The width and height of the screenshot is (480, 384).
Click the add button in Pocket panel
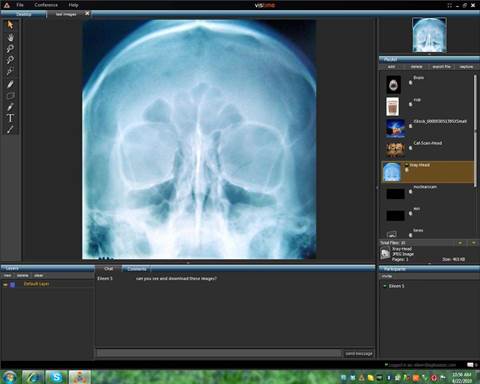click(391, 67)
